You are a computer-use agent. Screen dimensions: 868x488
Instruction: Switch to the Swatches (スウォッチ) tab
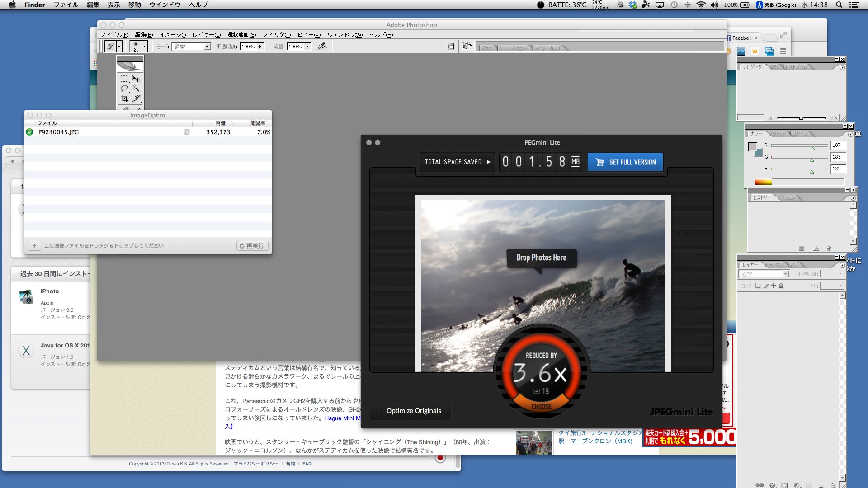pos(778,134)
